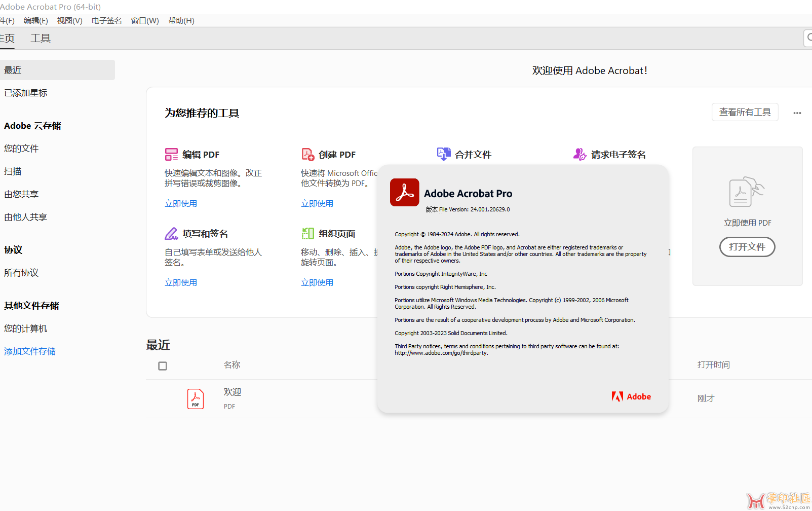This screenshot has height=511, width=812.
Task: Click the Request e-signature (请求电子签名) icon
Action: point(579,154)
